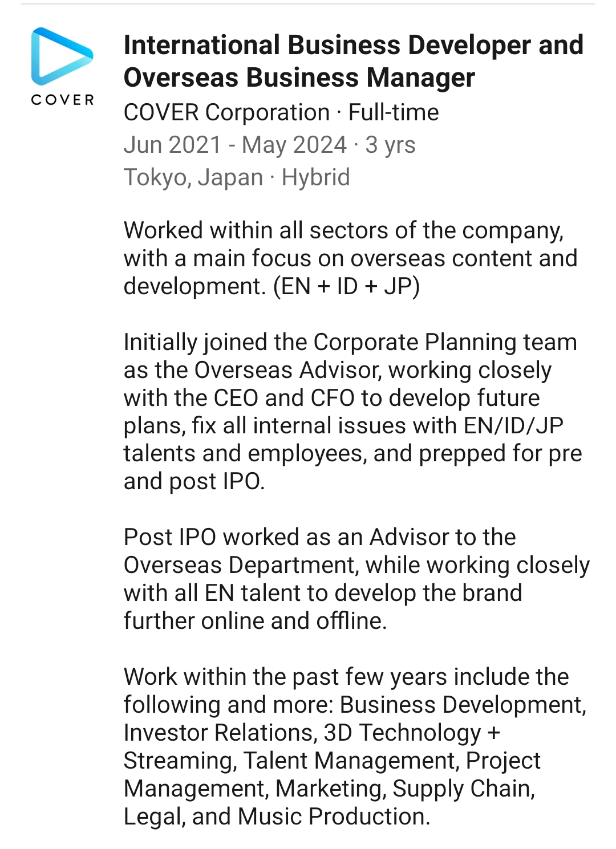The width and height of the screenshot is (616, 849).
Task: Click the Overseas Business Manager title line
Action: tap(299, 78)
